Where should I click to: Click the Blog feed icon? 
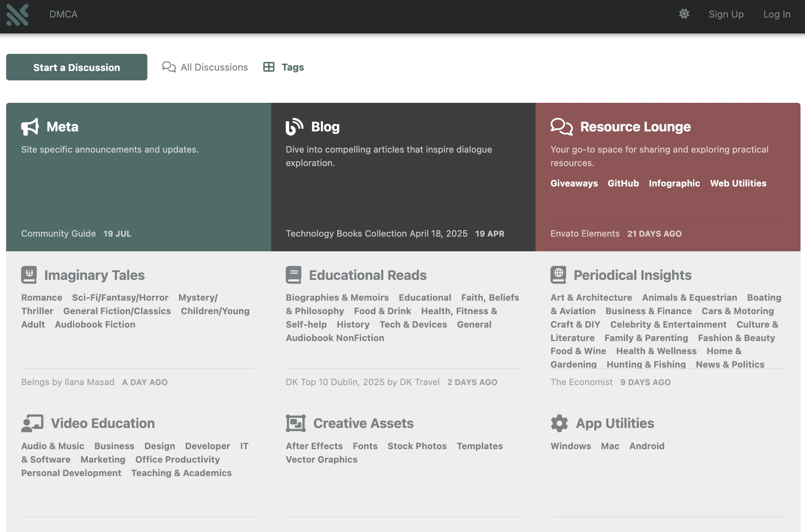(294, 127)
